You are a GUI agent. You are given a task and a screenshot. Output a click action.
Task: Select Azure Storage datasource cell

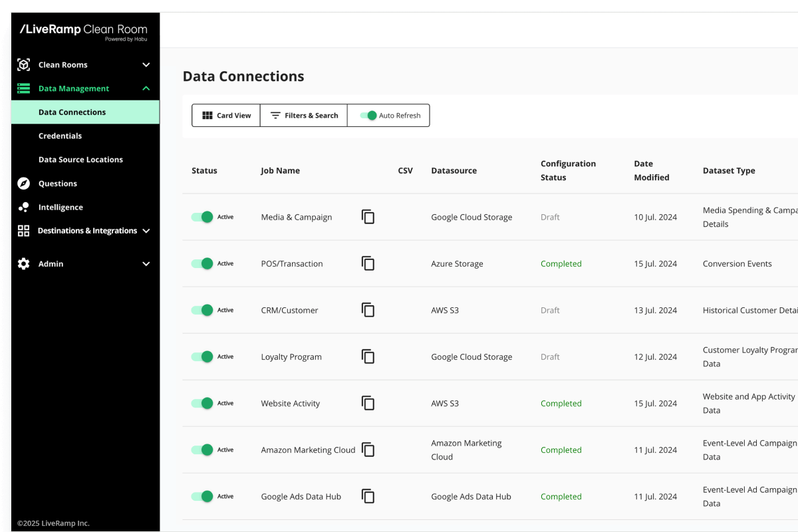(458, 264)
